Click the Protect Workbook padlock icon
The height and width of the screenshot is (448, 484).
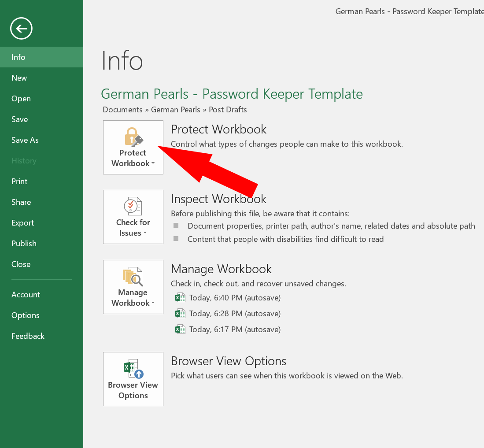[133, 137]
